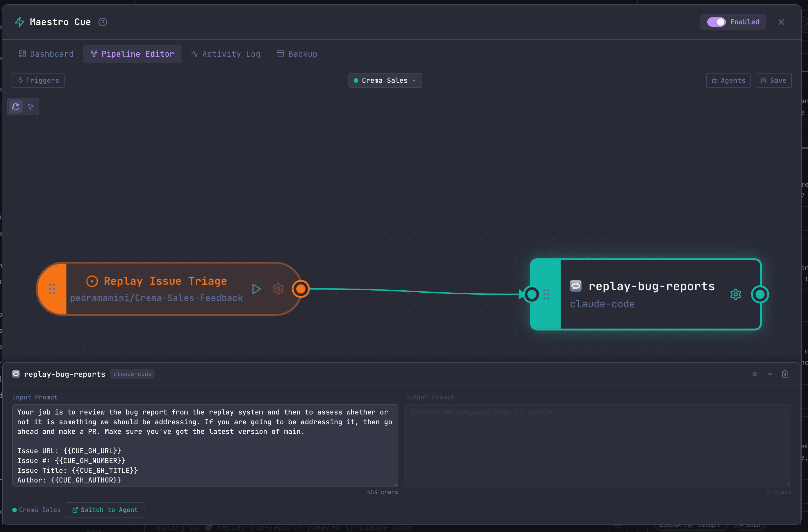Click the replay-bug-reports node drag handle

pos(546,294)
